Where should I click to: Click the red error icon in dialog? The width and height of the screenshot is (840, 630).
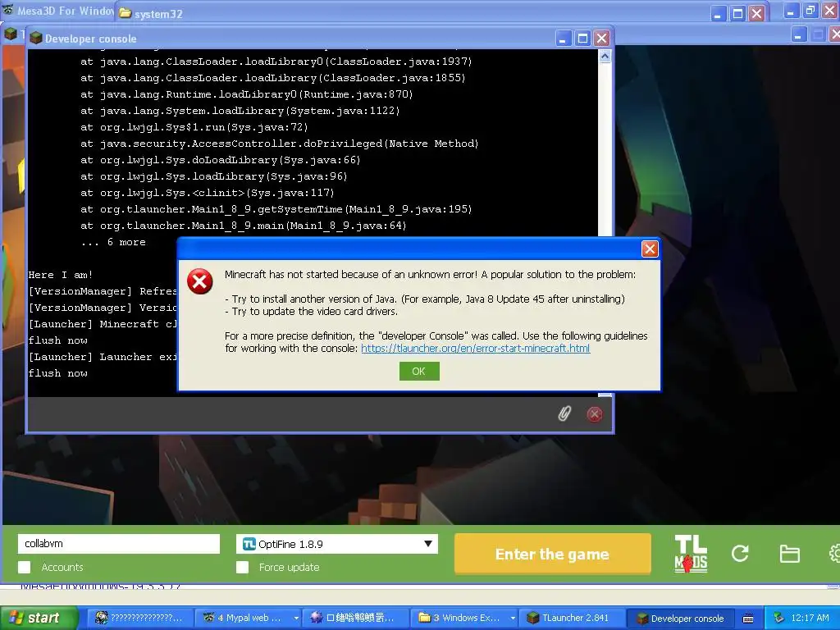(x=200, y=282)
